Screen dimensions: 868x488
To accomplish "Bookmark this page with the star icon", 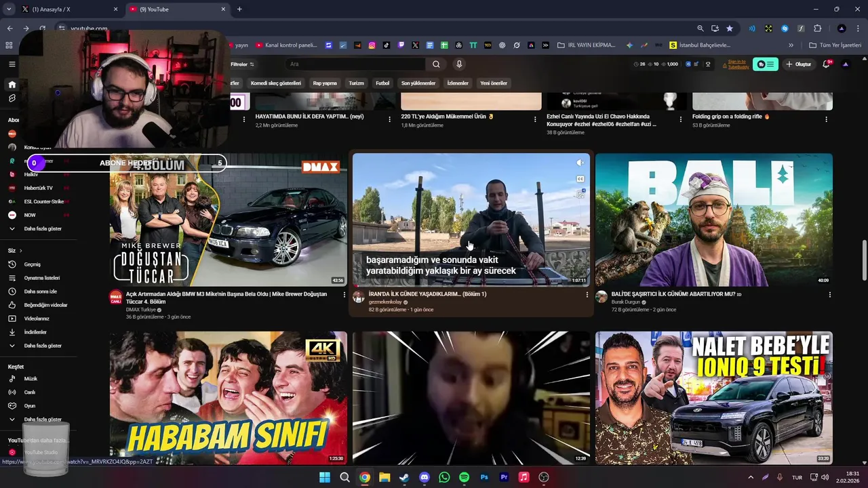I will (730, 28).
